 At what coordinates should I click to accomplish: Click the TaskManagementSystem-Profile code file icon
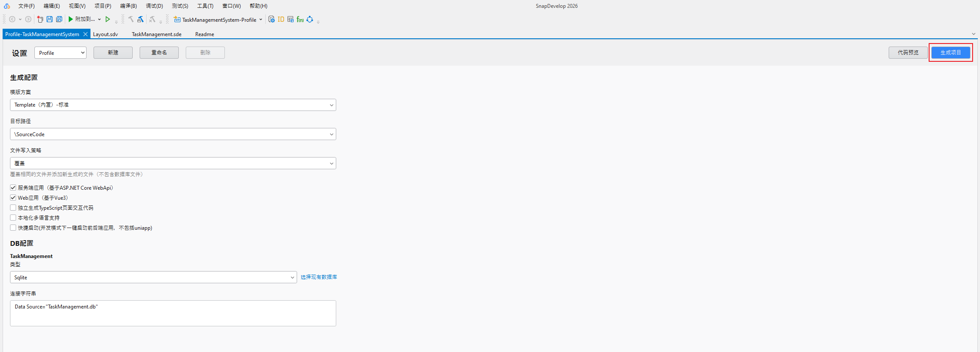177,20
